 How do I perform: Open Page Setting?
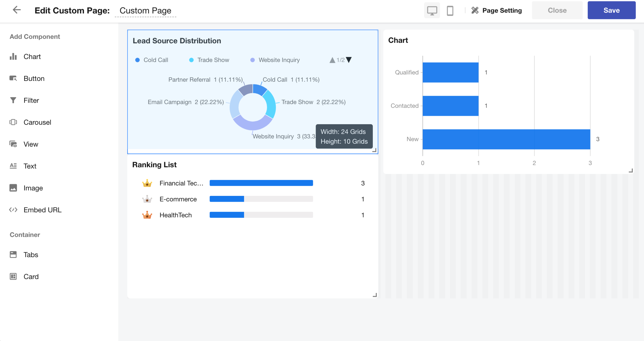pos(497,10)
